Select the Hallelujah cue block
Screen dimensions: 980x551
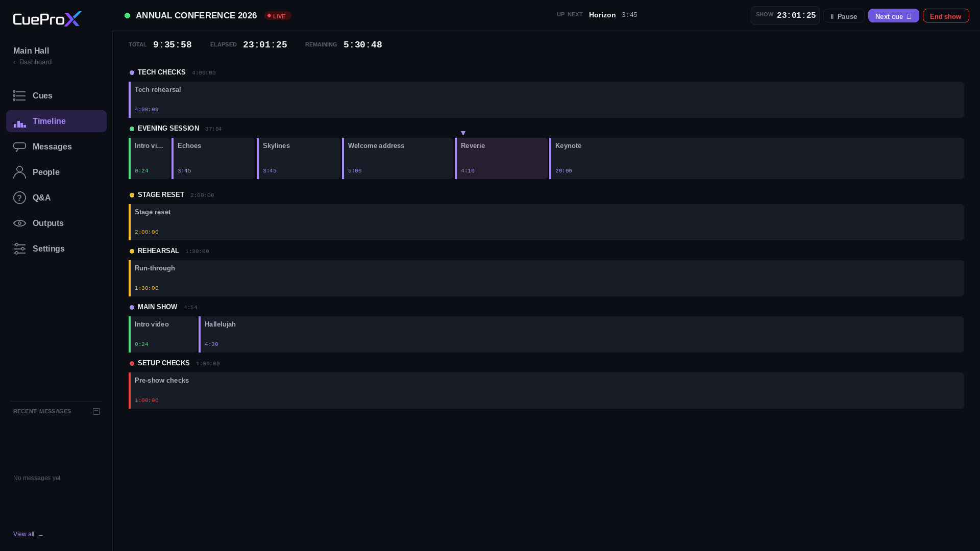581,335
